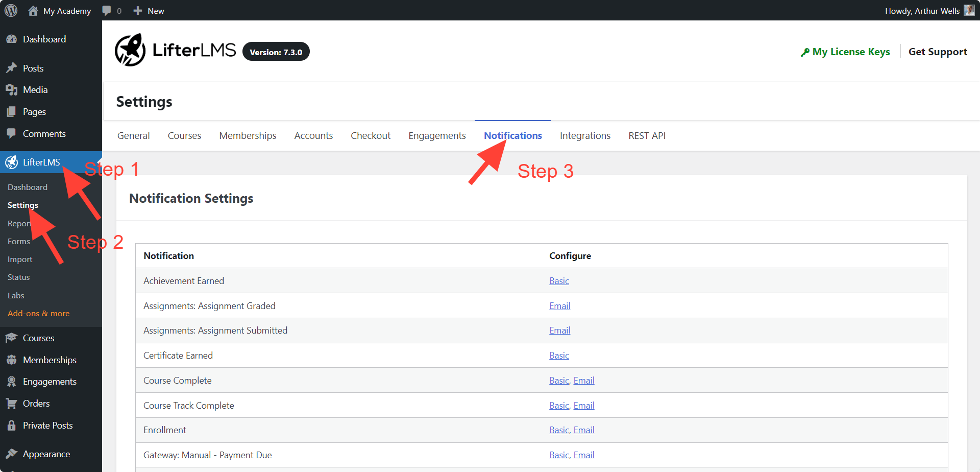Open the Accounts settings tab
Screen dimensions: 980x472
[x=313, y=136]
